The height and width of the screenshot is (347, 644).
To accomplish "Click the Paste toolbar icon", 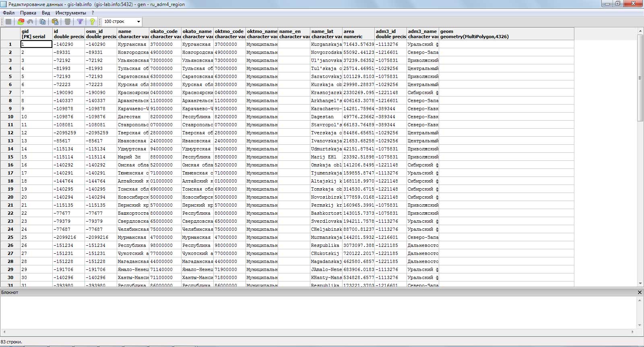I will click(x=55, y=22).
